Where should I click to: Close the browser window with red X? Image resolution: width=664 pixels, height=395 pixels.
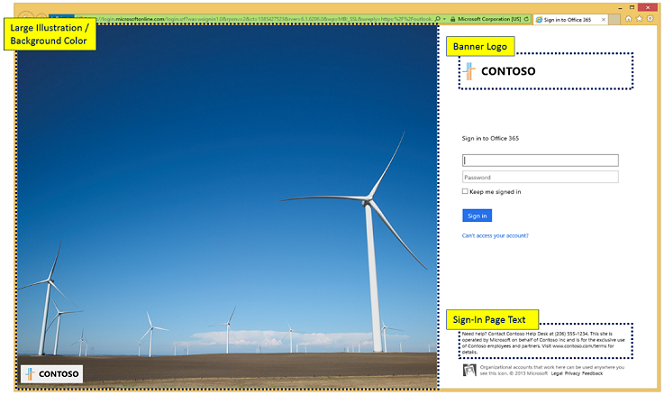coord(647,7)
